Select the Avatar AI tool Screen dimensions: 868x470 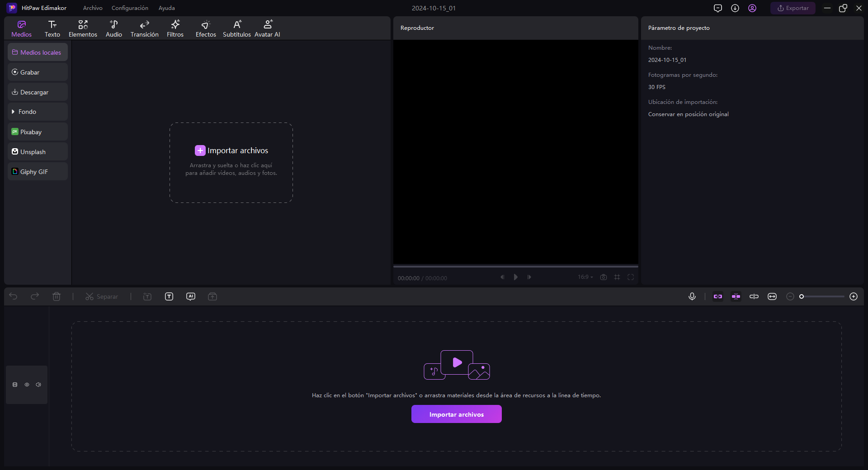click(x=267, y=28)
